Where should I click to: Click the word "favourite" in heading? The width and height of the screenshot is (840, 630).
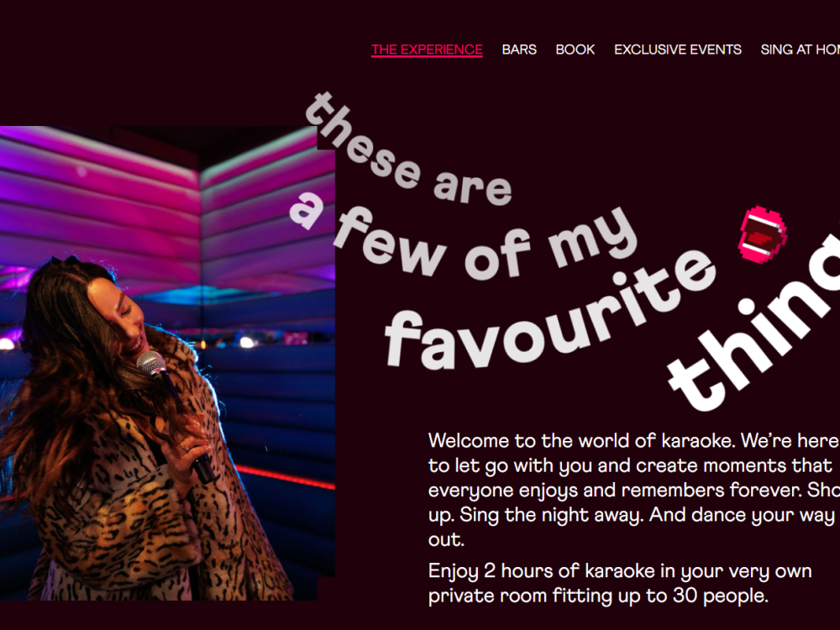[551, 311]
